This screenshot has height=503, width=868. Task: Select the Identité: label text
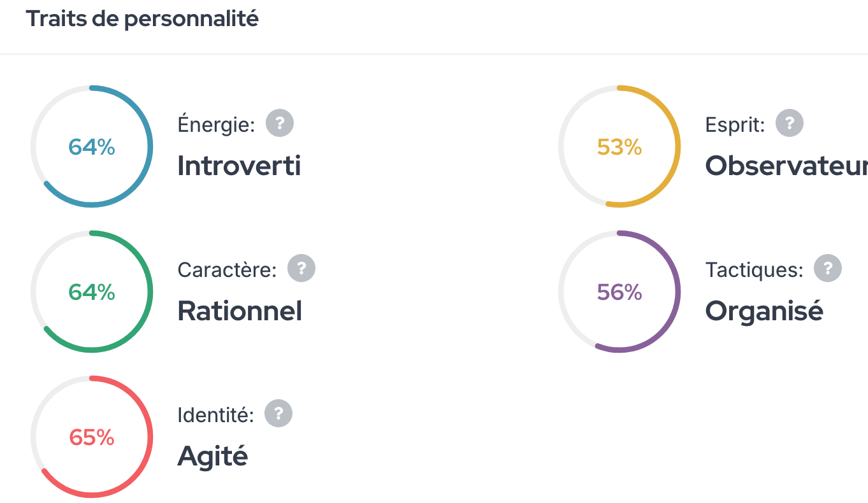tap(215, 415)
